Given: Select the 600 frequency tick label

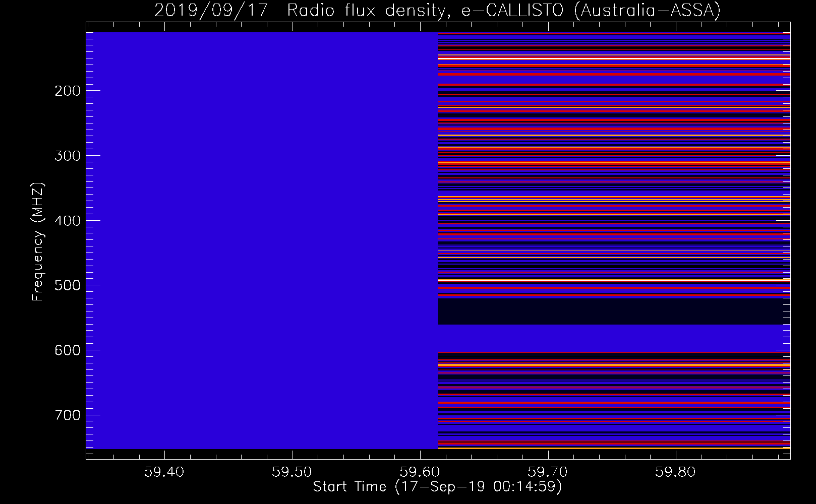Looking at the screenshot, I should coord(67,350).
